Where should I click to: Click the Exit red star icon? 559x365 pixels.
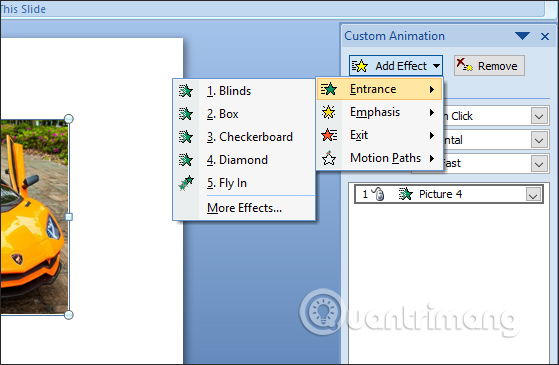[329, 135]
